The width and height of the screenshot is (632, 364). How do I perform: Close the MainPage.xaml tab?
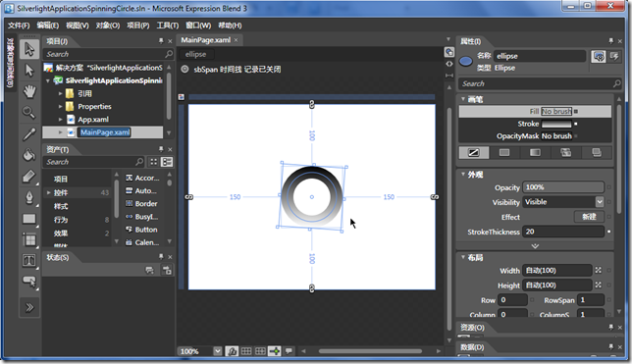pyautogui.click(x=236, y=40)
